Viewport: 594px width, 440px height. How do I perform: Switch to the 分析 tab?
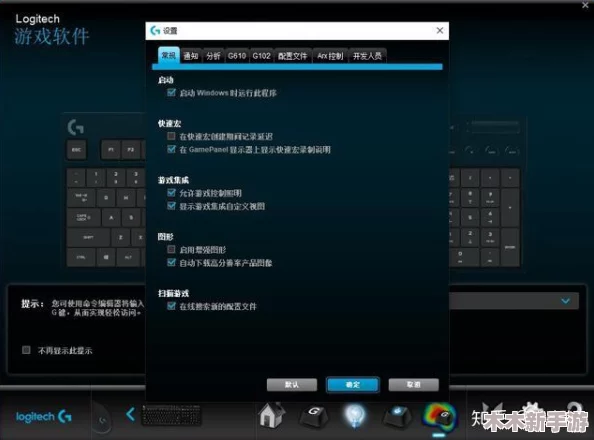(213, 56)
